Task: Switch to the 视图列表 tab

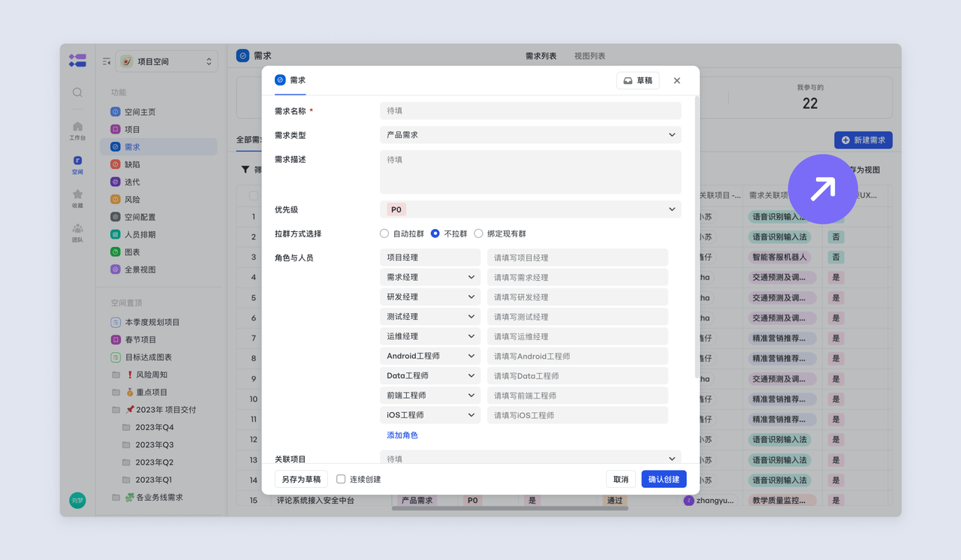Action: tap(589, 56)
